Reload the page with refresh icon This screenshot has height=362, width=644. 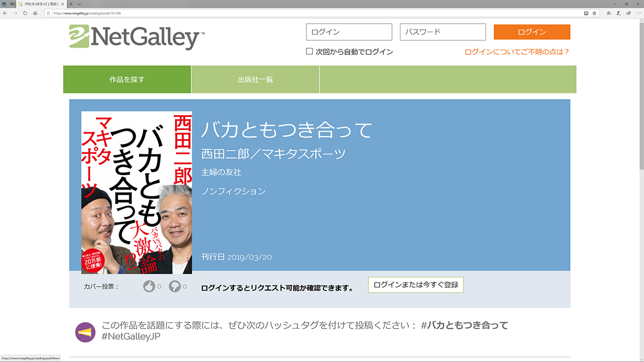coord(25,13)
